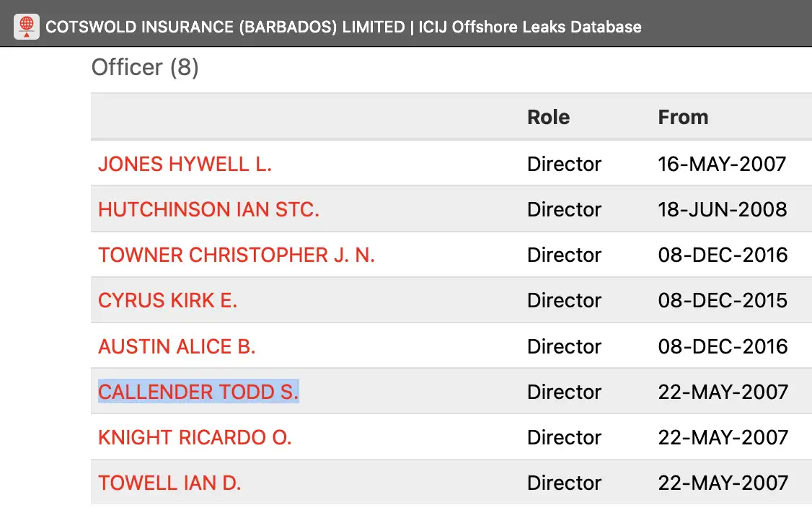This screenshot has height=518, width=812.
Task: Click the 16-MAY-2007 date cell
Action: pos(722,164)
